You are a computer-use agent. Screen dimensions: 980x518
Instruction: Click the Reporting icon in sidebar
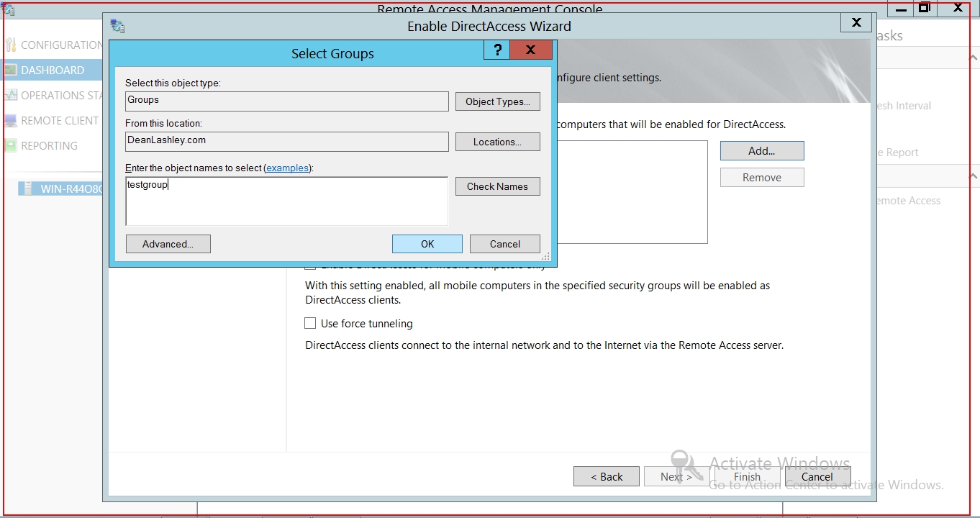pyautogui.click(x=10, y=146)
